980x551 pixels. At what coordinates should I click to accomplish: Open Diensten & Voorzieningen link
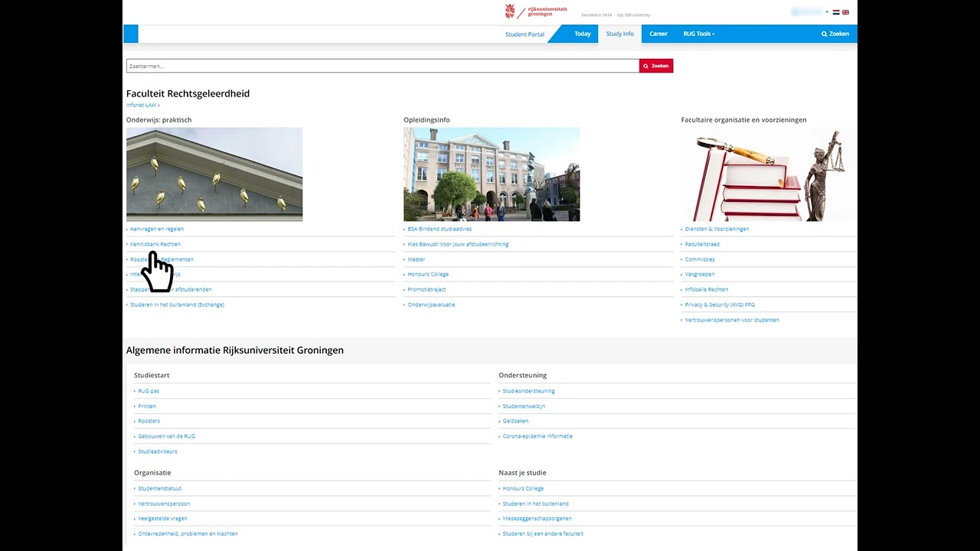coord(717,229)
